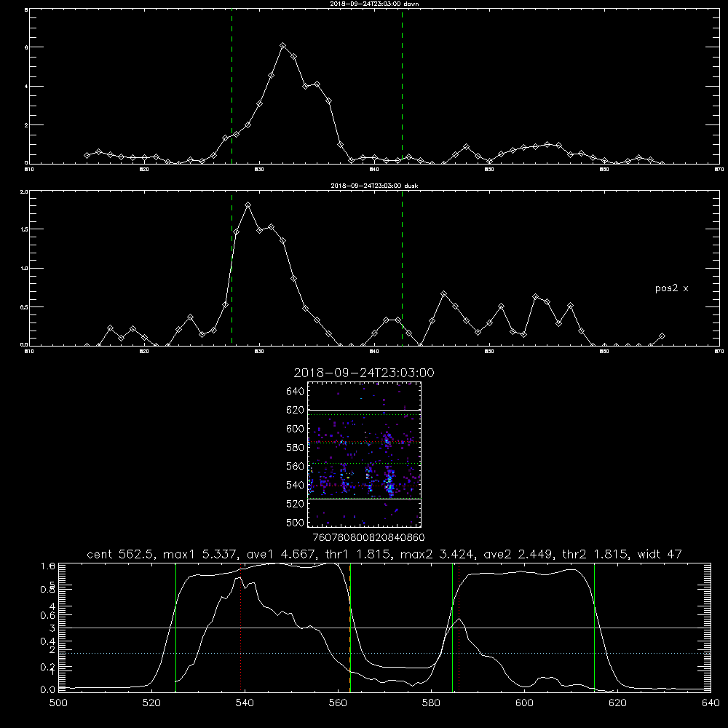Click the yellow-green dashed line near 562.5 in bottom plot
This screenshot has height=728, width=728.
pos(350,628)
